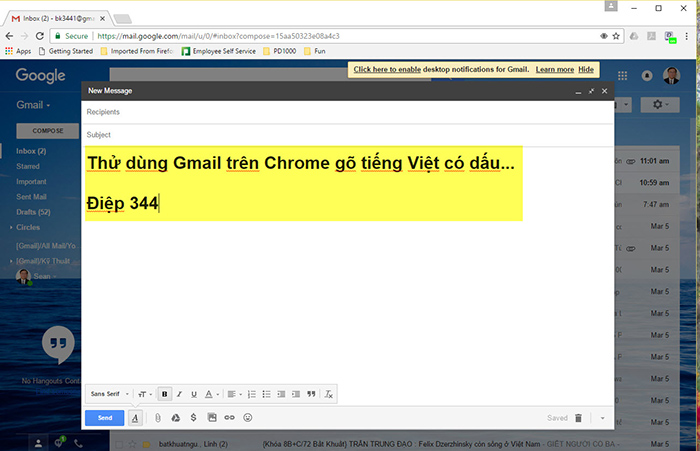The width and height of the screenshot is (700, 451).
Task: Open the Important folder
Action: click(31, 182)
